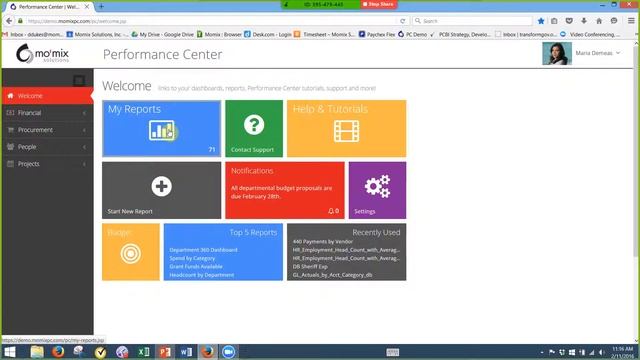Click the Financial sidebar icon
This screenshot has width=640, height=360.
11,113
